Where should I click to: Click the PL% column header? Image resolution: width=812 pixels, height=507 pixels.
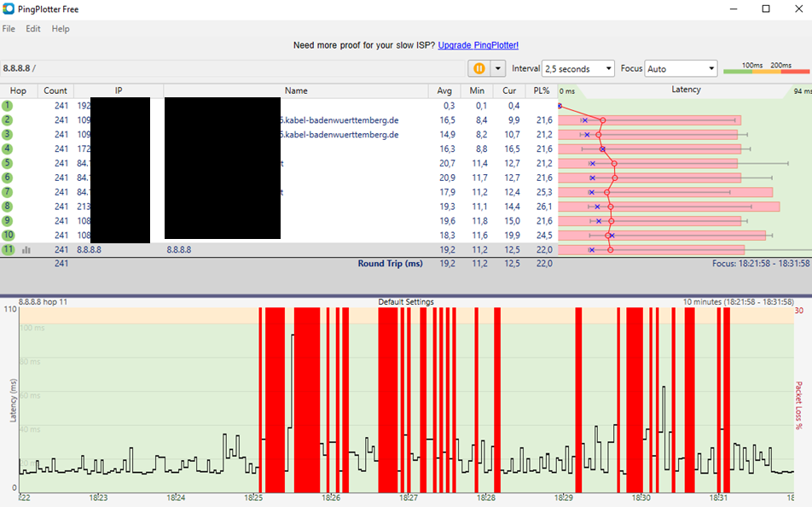click(541, 90)
